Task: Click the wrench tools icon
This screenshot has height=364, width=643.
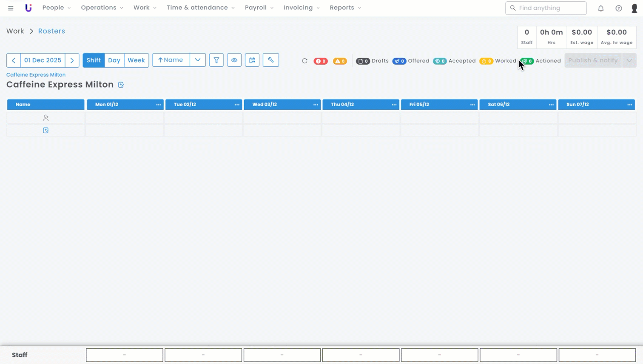Action: point(270,60)
